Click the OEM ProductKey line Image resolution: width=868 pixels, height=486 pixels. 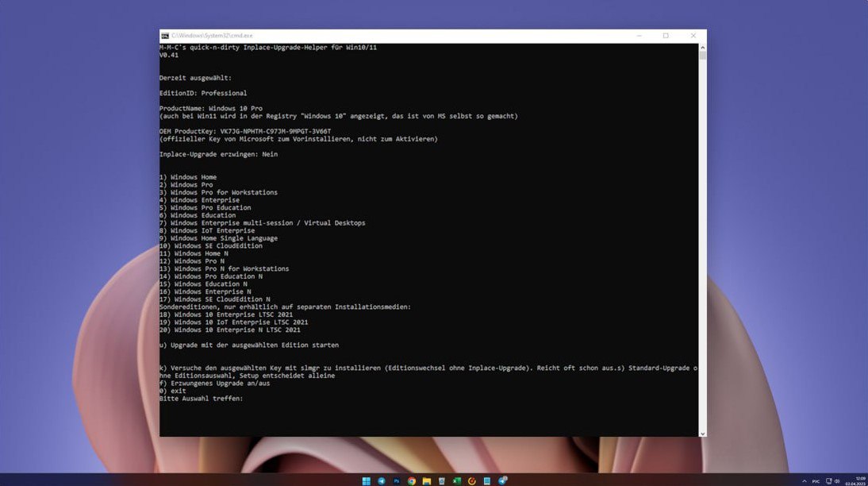[245, 131]
